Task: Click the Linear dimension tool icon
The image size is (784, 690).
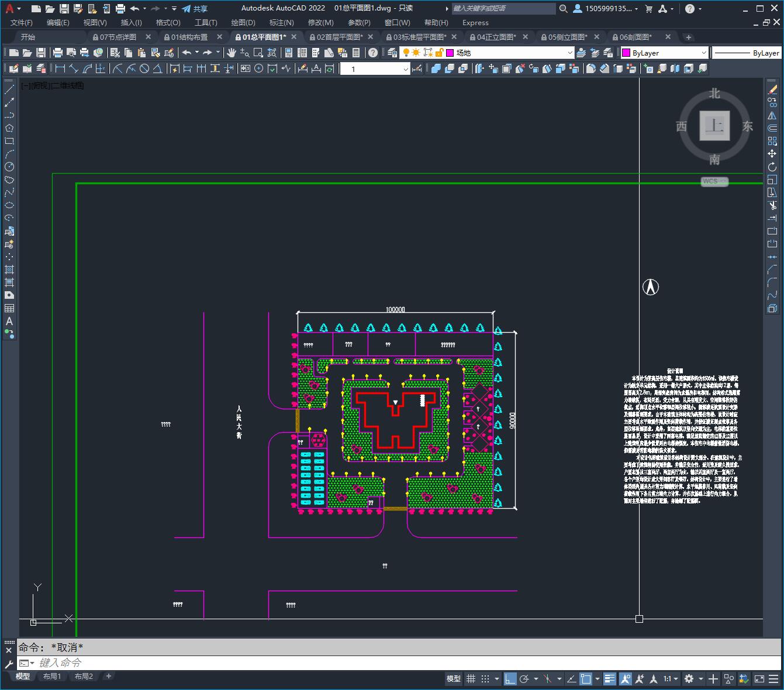Action: point(60,68)
